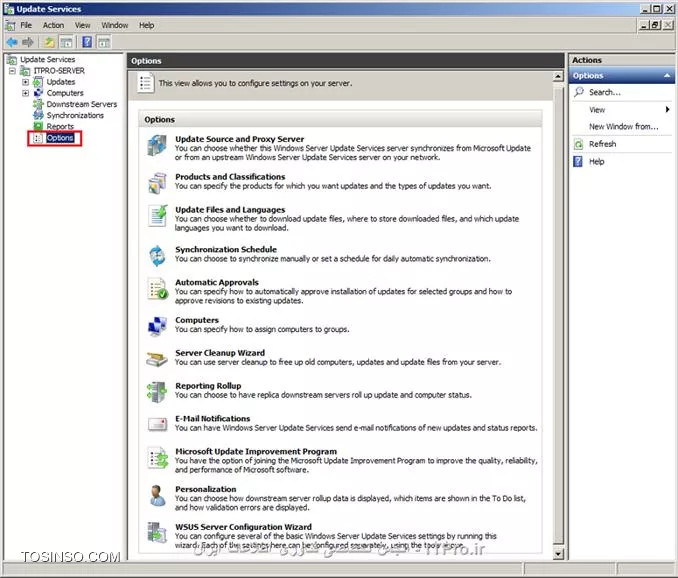
Task: Click Products and Classifications icon
Action: [157, 183]
